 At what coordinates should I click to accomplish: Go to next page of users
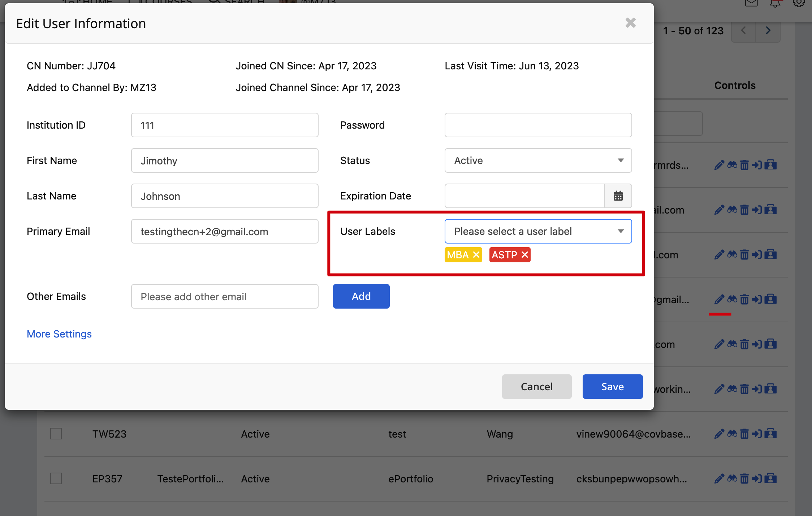click(768, 31)
